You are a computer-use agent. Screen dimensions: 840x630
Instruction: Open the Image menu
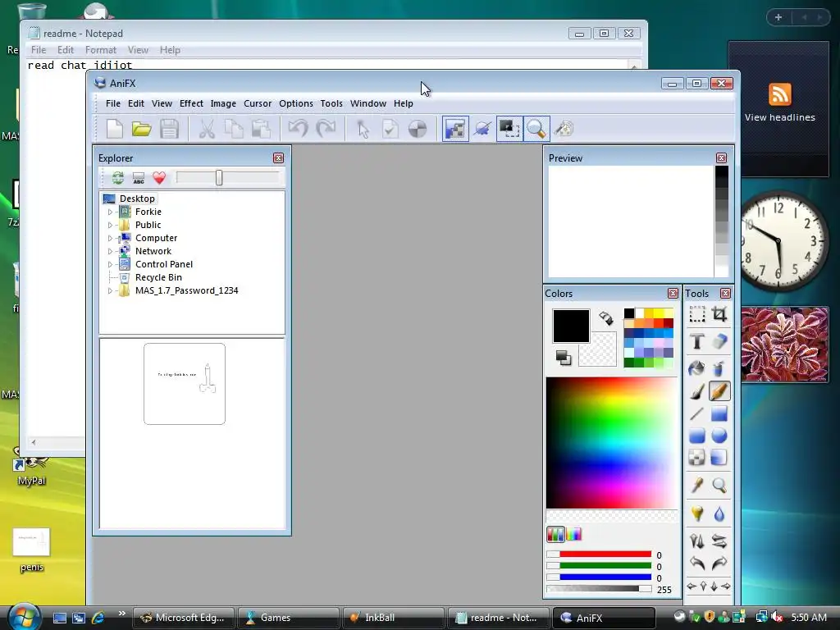pyautogui.click(x=223, y=103)
